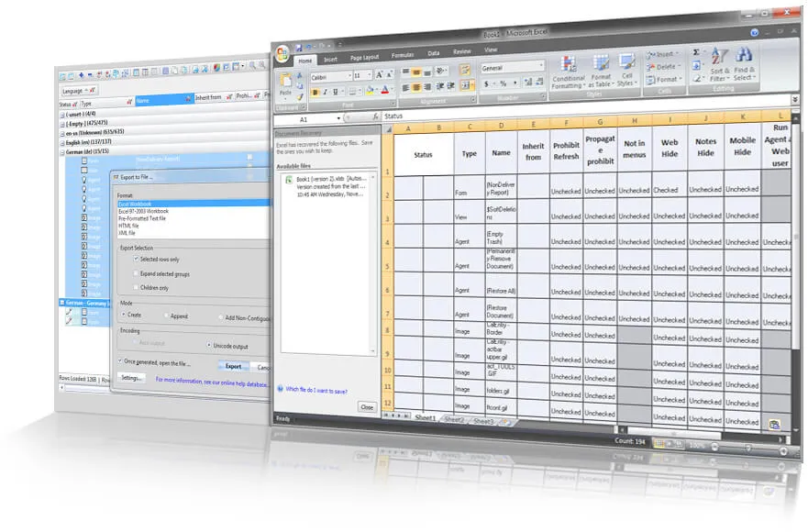Toggle Once generated, open the file checkbox
This screenshot has width=808, height=532.
[120, 360]
